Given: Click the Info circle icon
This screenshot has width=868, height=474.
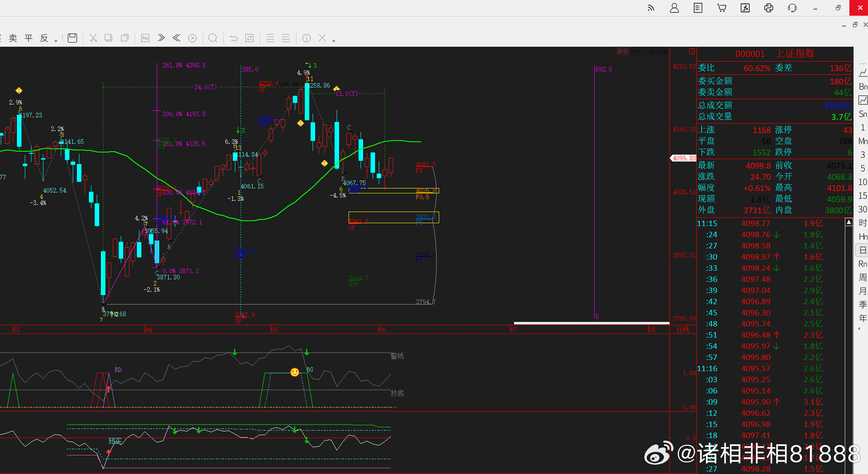Looking at the screenshot, I should tap(306, 38).
